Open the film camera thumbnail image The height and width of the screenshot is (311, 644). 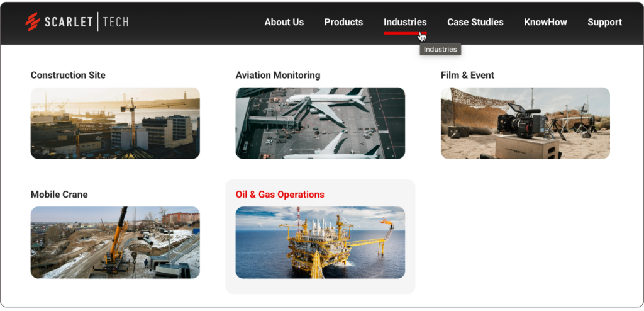[525, 123]
